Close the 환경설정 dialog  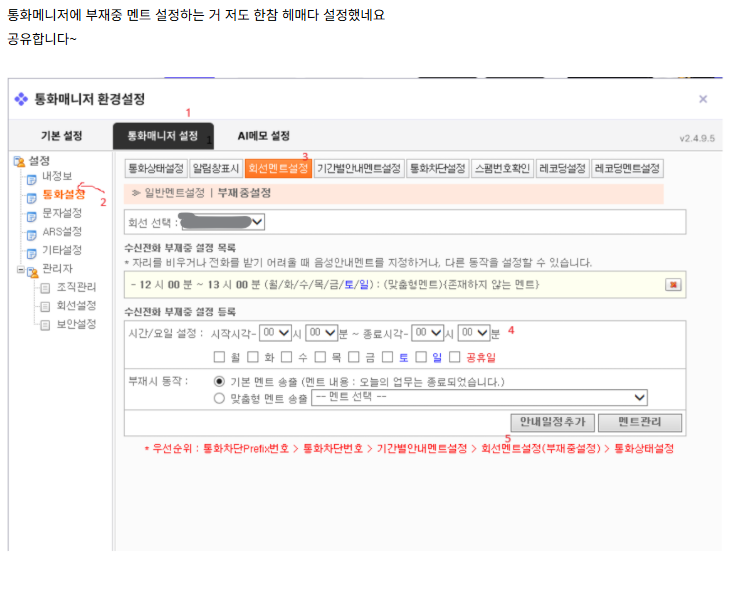pos(703,99)
